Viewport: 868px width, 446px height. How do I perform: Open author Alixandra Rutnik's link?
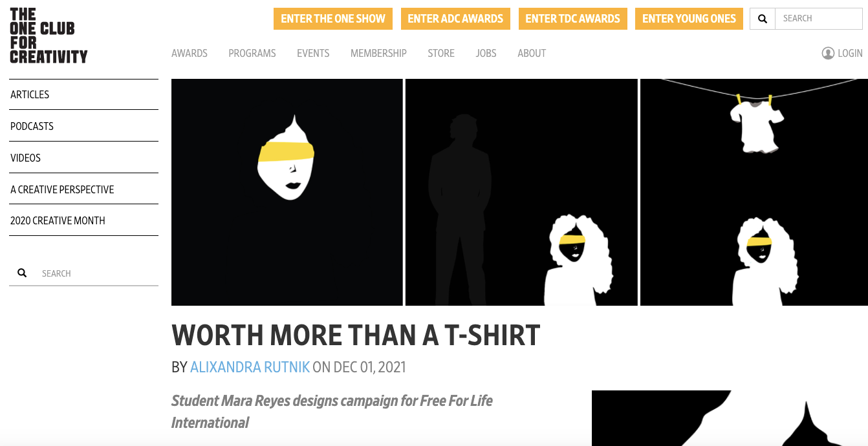click(x=250, y=367)
